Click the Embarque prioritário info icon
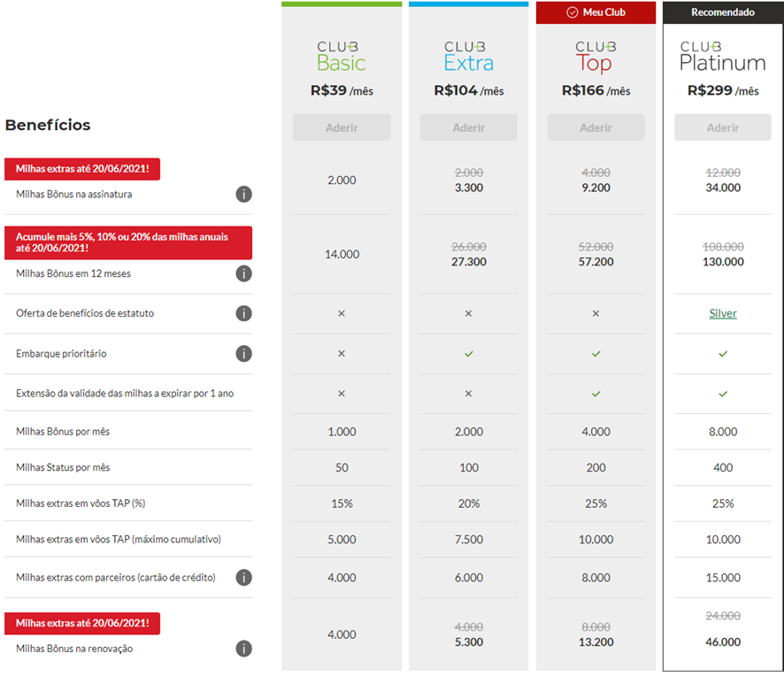Image resolution: width=784 pixels, height=676 pixels. 243,354
